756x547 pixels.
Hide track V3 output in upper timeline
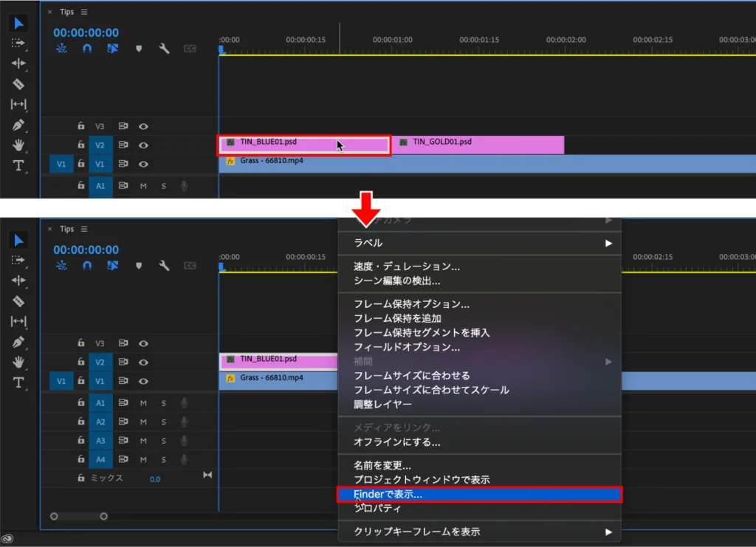point(143,126)
